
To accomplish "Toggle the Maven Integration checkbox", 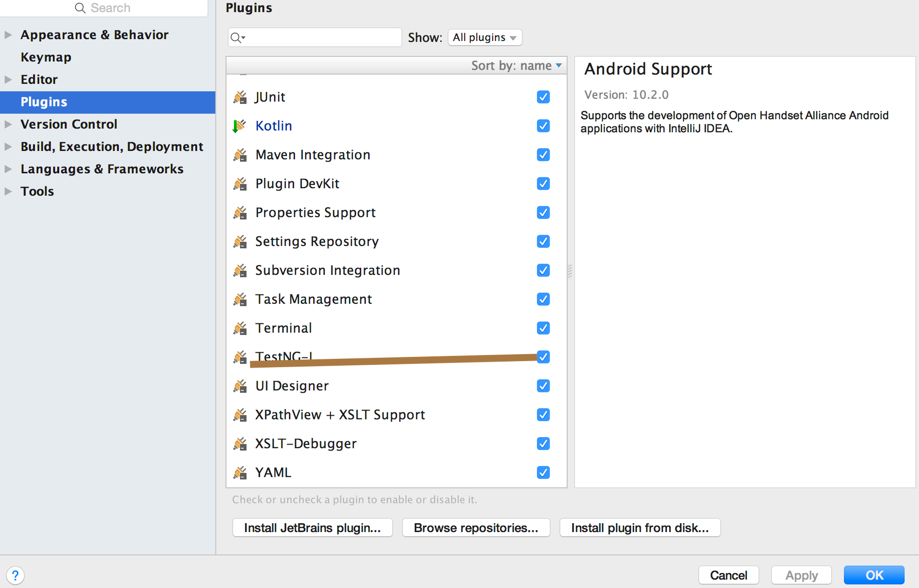I will 543,155.
